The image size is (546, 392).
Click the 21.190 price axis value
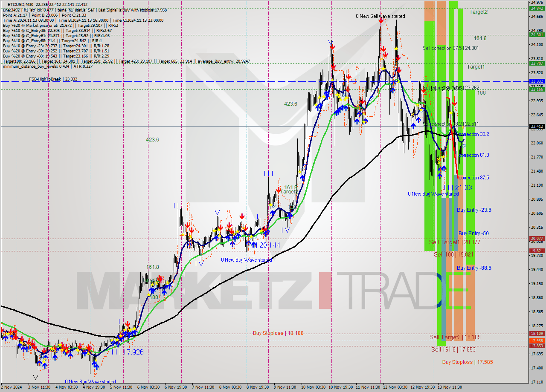coord(537,185)
